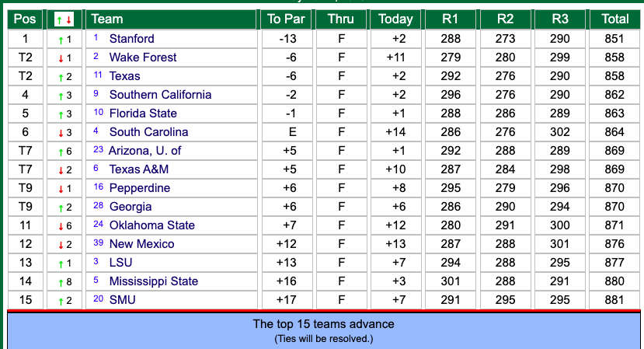Click Arizona's green up arrow indicator
This screenshot has height=349, width=644.
click(x=61, y=152)
